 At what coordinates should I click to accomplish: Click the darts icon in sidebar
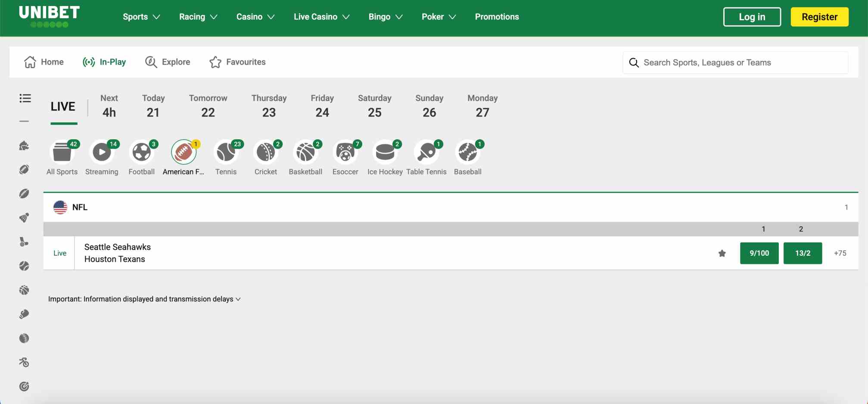tap(25, 387)
